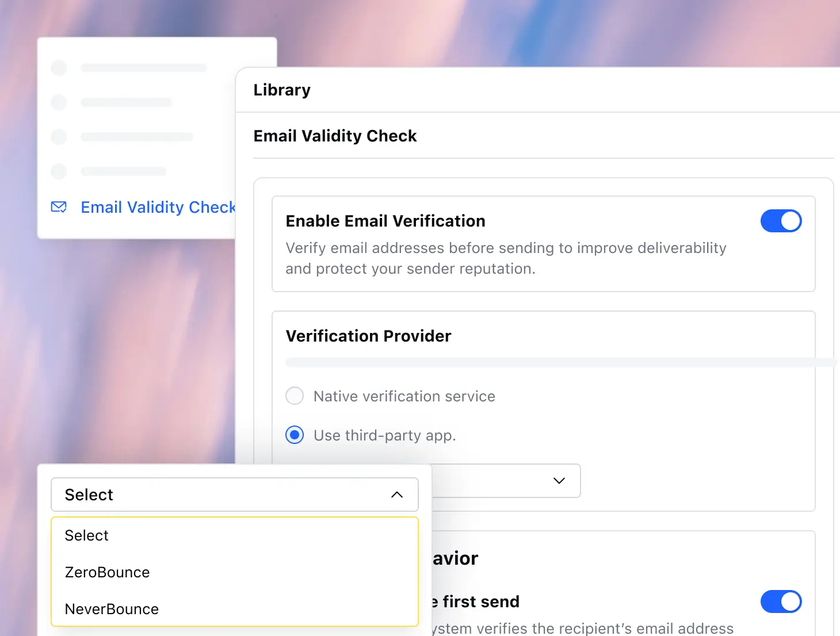The image size is (840, 636).
Task: Choose NeverBounce from the provider list
Action: pyautogui.click(x=234, y=609)
